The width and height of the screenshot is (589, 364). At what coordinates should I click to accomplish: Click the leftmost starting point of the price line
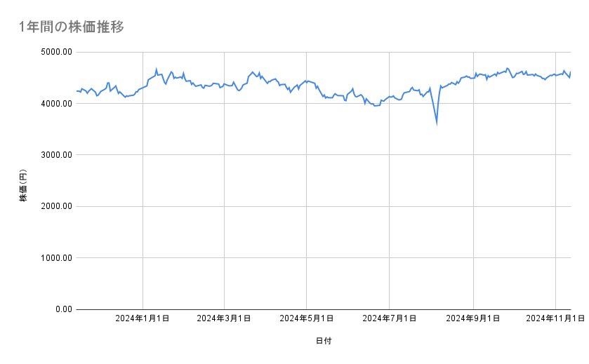click(x=77, y=91)
